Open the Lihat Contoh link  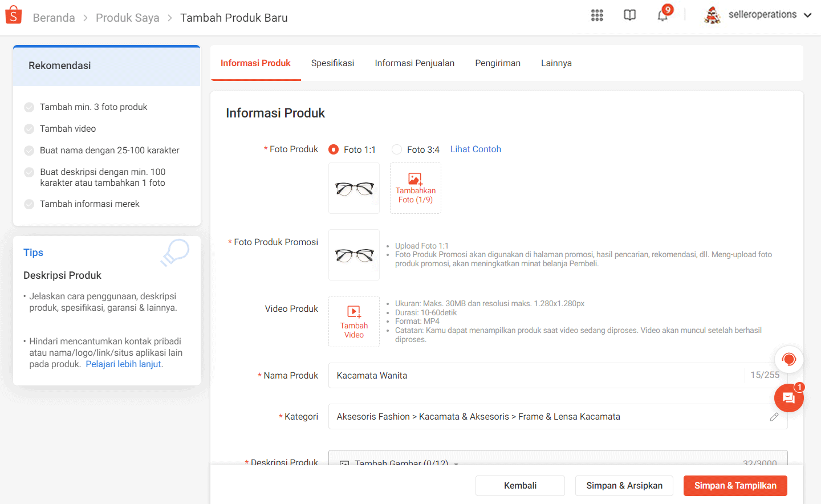point(475,149)
